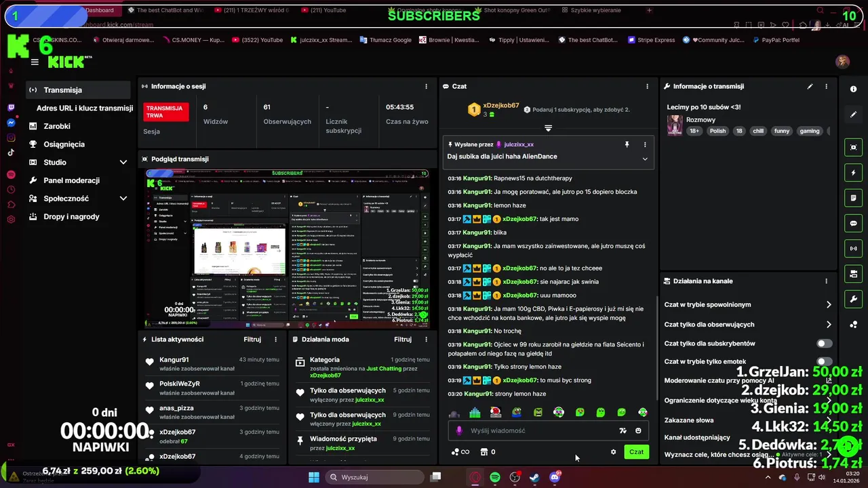Click the Polish tag in stream info
The height and width of the screenshot is (488, 868).
point(717,131)
